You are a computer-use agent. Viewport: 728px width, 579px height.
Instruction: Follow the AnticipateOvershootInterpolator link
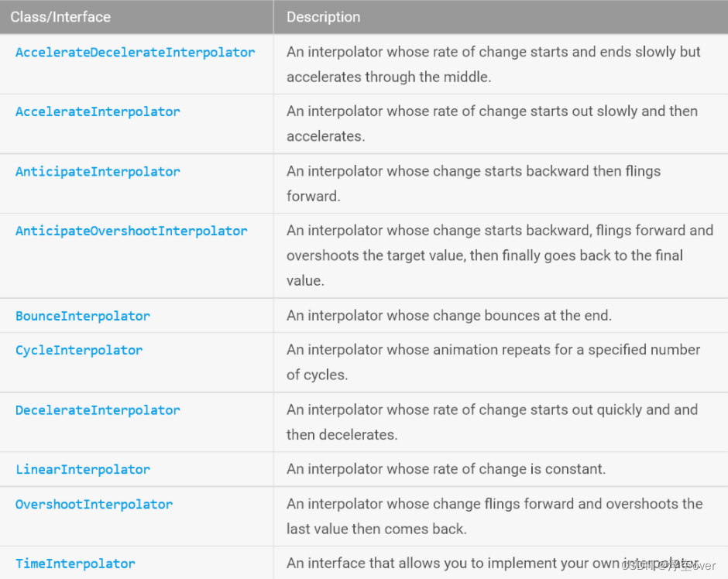tap(132, 231)
